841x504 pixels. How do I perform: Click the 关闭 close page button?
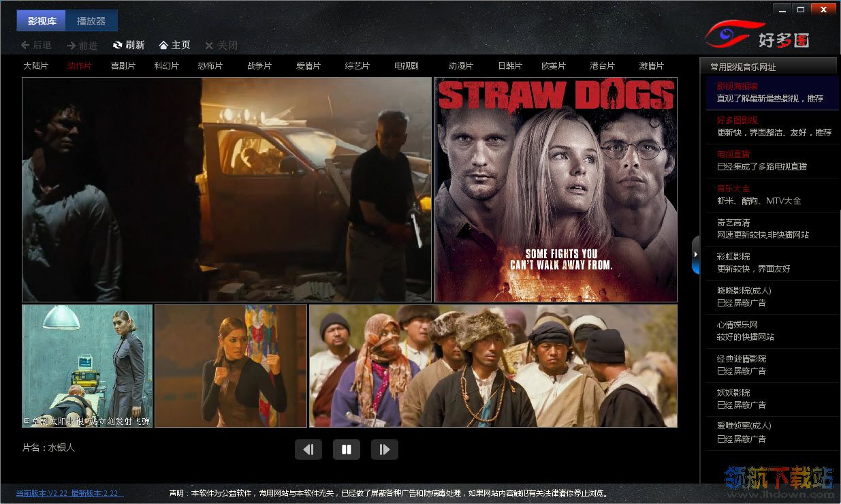click(222, 45)
